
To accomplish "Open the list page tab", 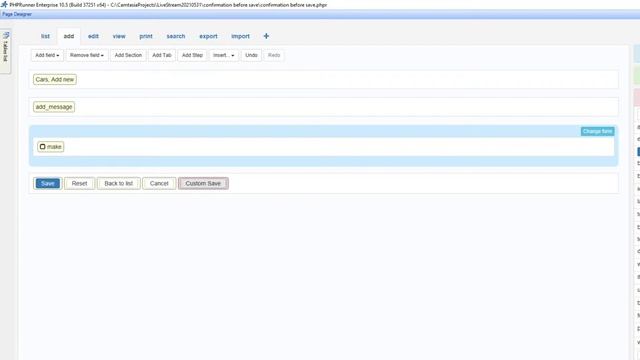I will pyautogui.click(x=45, y=36).
